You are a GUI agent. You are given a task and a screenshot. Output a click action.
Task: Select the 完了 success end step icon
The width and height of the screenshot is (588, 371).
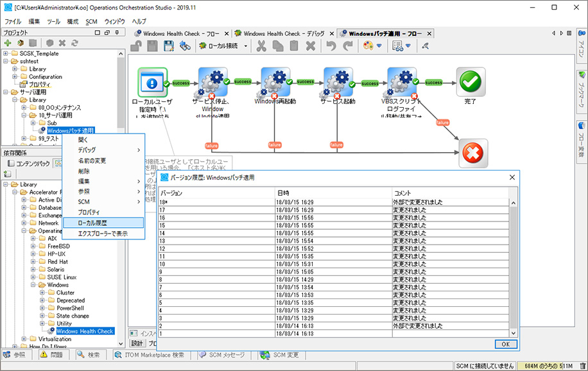(471, 82)
